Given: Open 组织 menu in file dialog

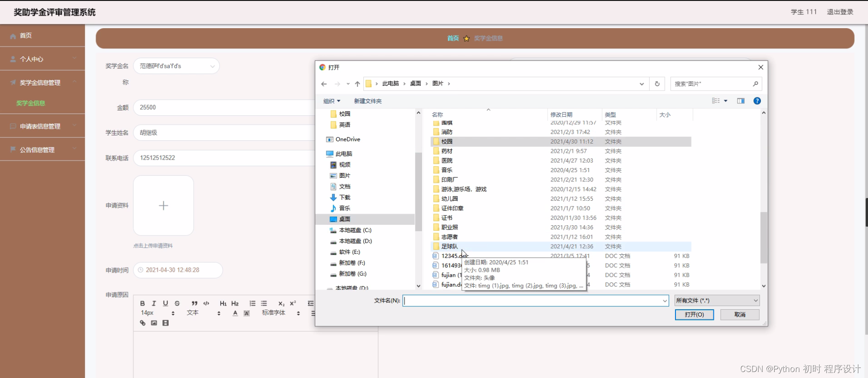Looking at the screenshot, I should tap(332, 101).
